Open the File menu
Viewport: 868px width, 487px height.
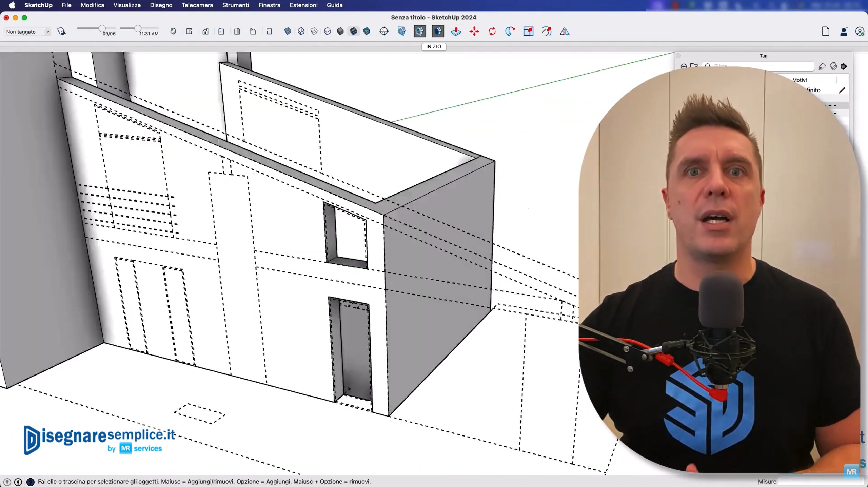[66, 5]
